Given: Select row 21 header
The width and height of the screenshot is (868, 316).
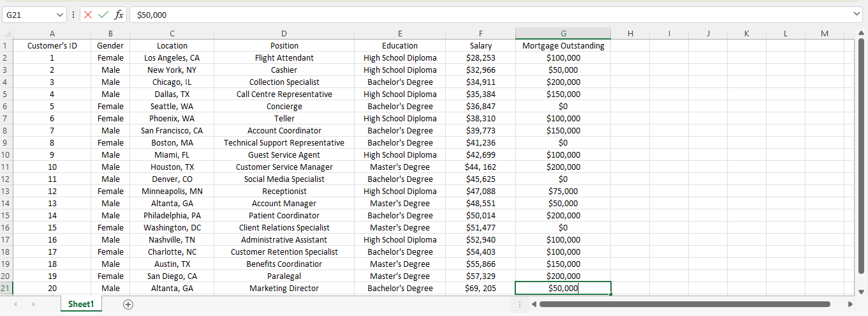Looking at the screenshot, I should 5,289.
